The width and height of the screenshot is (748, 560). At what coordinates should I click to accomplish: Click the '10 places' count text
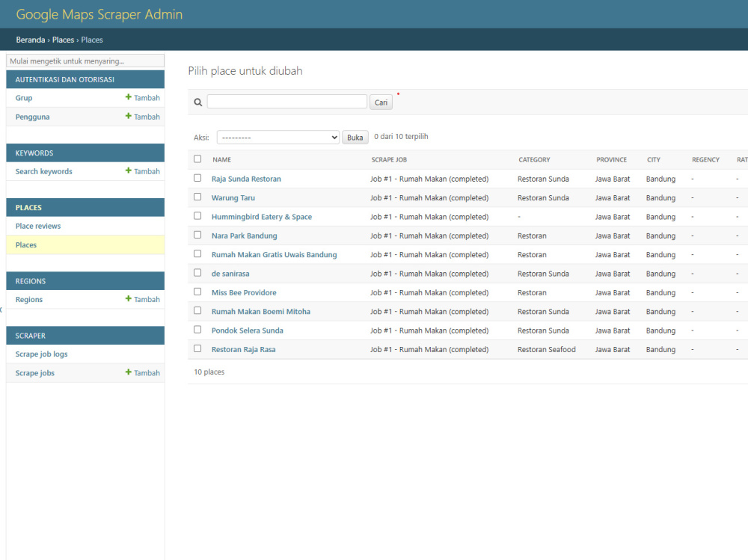tap(209, 372)
